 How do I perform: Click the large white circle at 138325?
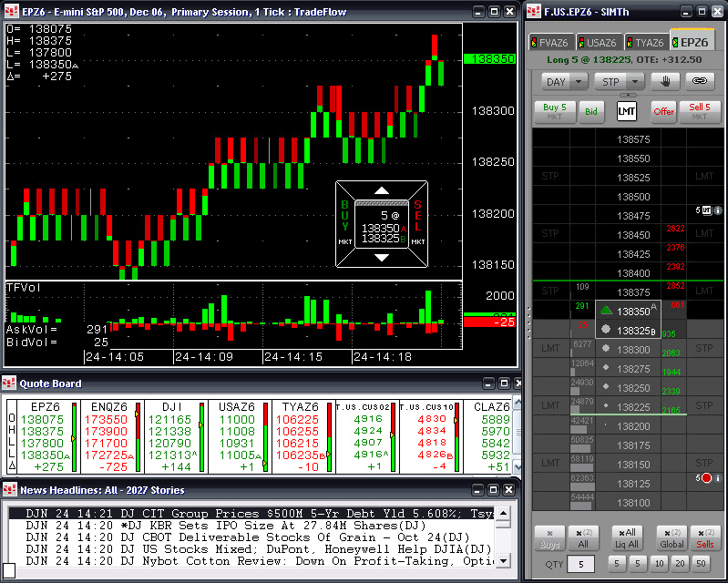[x=606, y=329]
